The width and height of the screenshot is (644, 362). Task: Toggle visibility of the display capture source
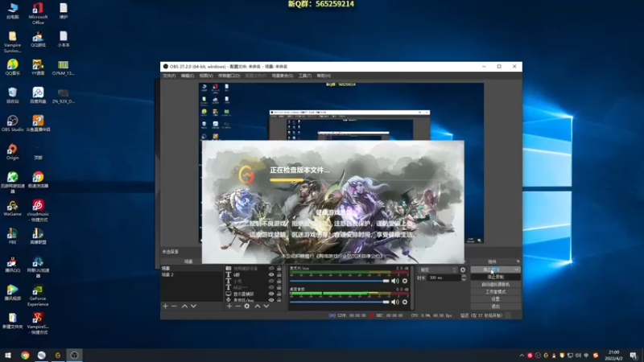tap(271, 294)
